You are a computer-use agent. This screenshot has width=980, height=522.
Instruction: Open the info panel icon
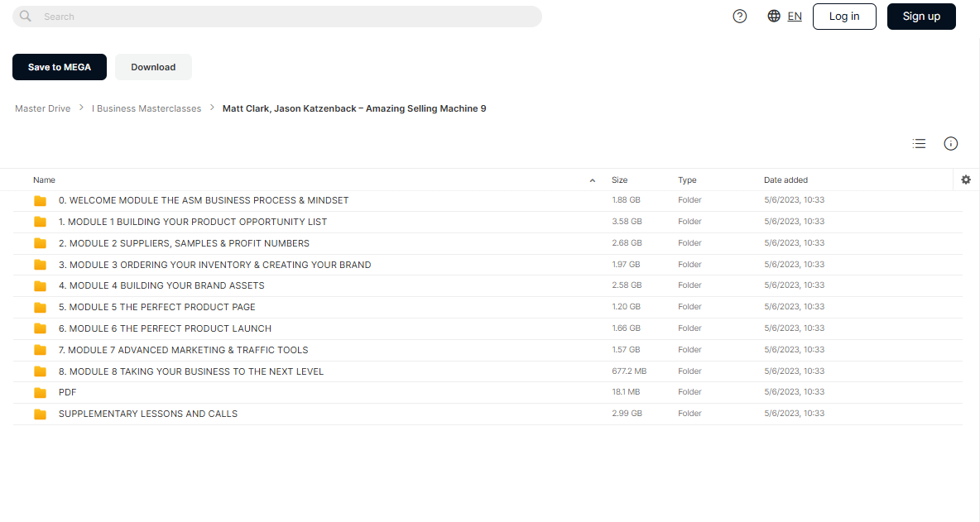[951, 144]
